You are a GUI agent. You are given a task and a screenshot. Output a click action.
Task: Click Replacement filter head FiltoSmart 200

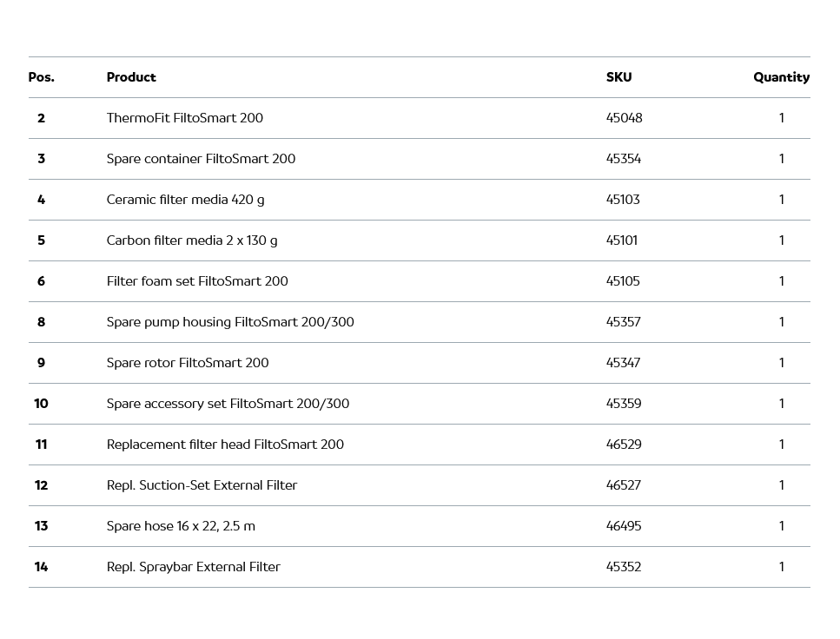tap(225, 445)
